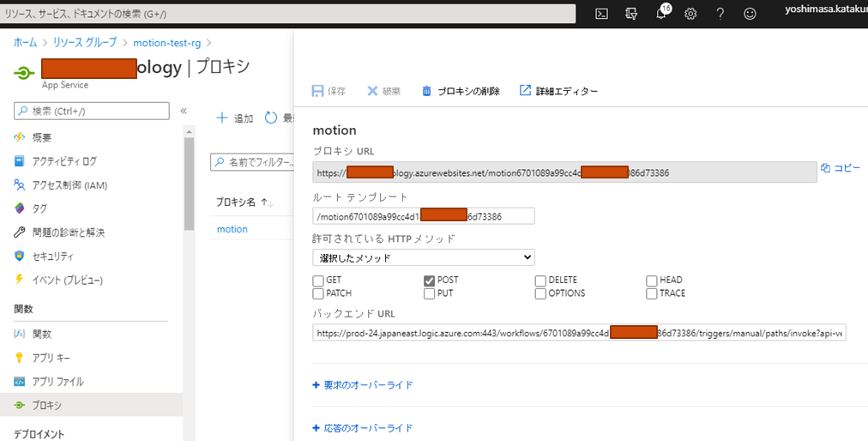
Task: Focus the sidebar 検索 (Ctrl+/) field
Action: coord(91,111)
